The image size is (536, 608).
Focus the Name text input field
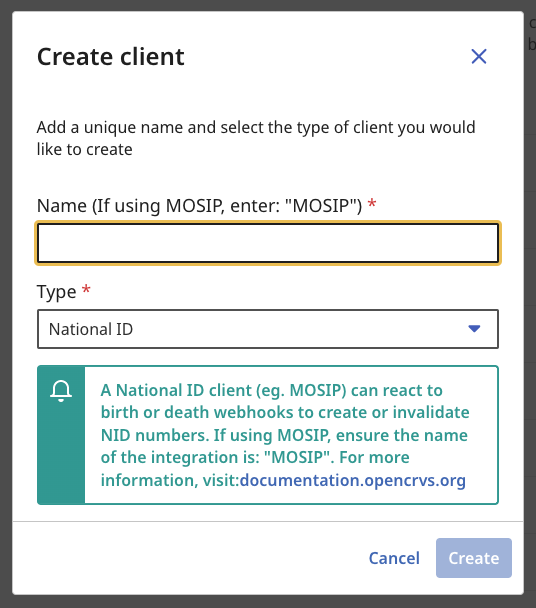[268, 243]
